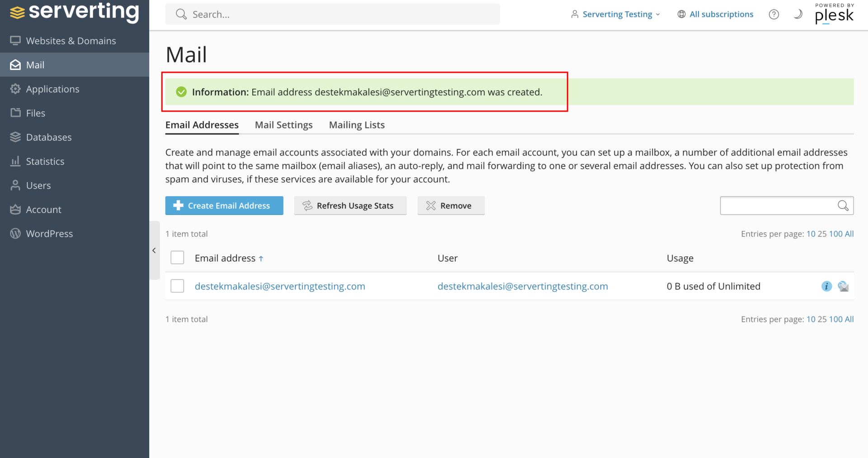Viewport: 868px width, 458px height.
Task: Switch to Mailing Lists tab
Action: [x=357, y=125]
